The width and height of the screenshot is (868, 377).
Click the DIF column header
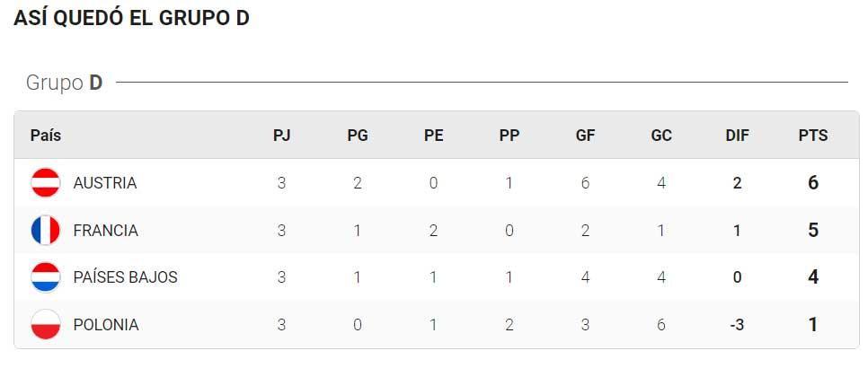pyautogui.click(x=738, y=136)
